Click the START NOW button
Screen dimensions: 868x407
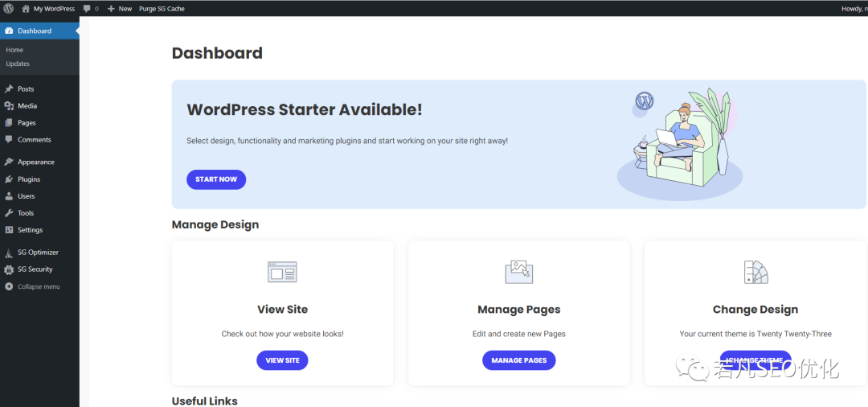coord(216,179)
